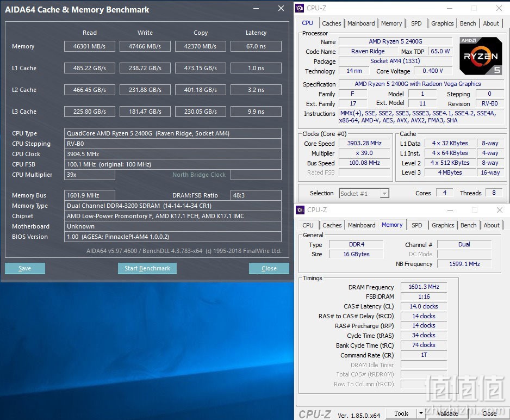Select the L3 Cache Latency 9.9 ns
This screenshot has height=420, width=510.
pyautogui.click(x=256, y=112)
